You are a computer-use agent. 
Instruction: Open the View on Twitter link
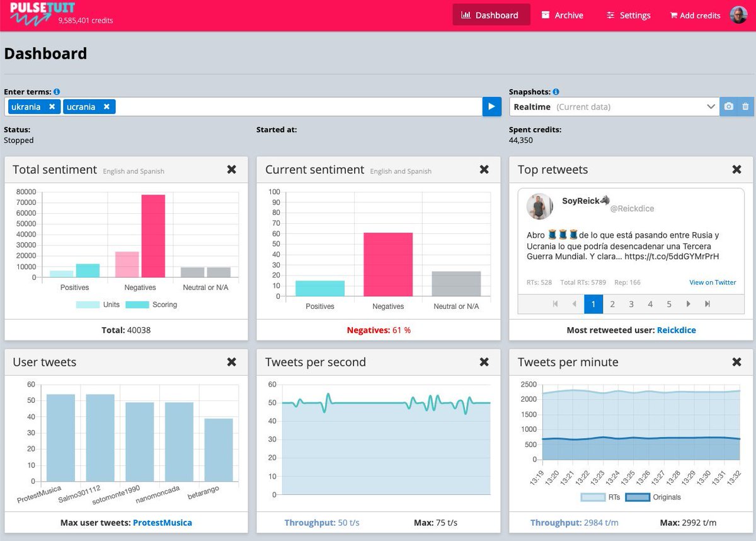(x=713, y=282)
